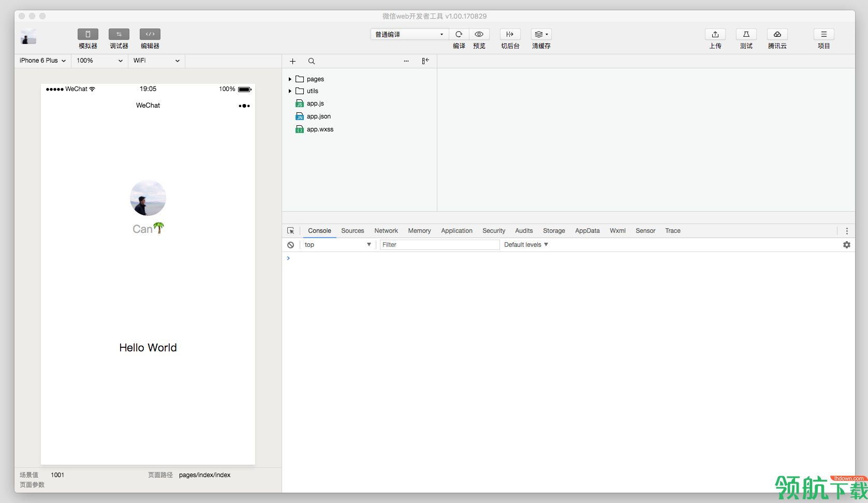
Task: Click the 编译 compile refresh icon
Action: click(459, 34)
